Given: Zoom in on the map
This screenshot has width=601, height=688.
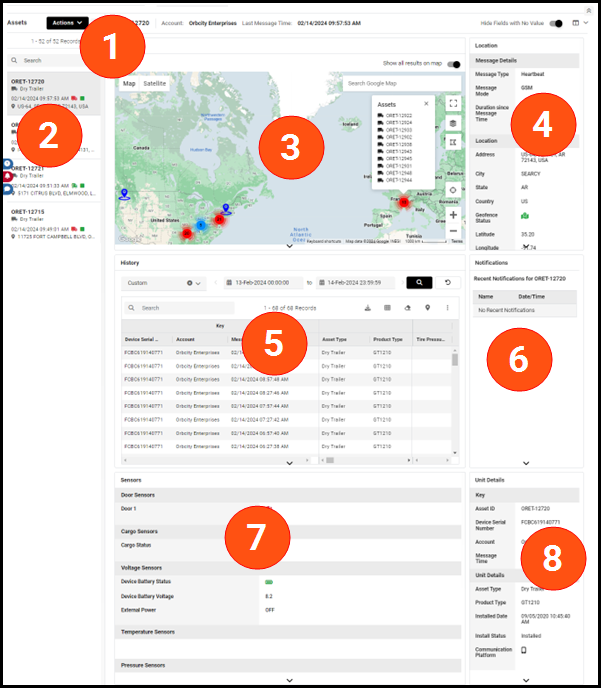Looking at the screenshot, I should point(455,214).
